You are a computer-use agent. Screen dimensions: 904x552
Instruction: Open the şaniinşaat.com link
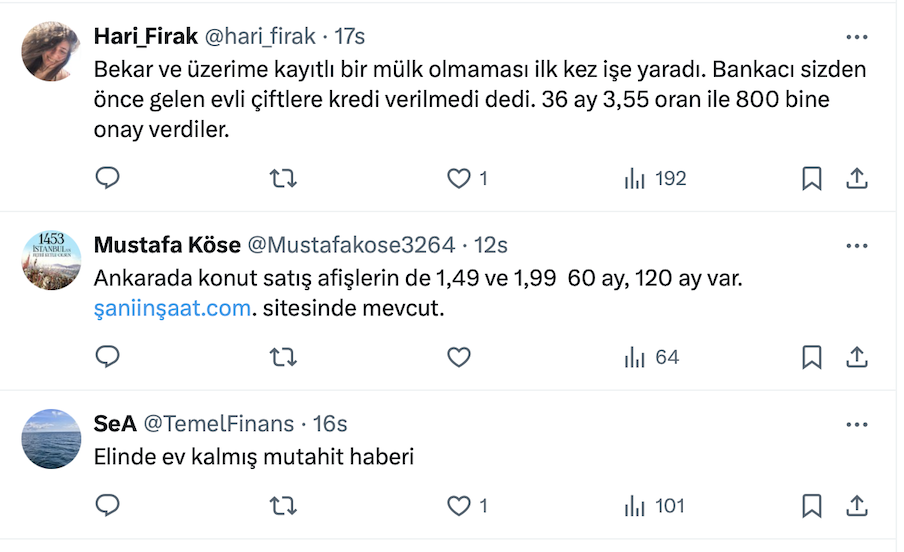(x=171, y=308)
